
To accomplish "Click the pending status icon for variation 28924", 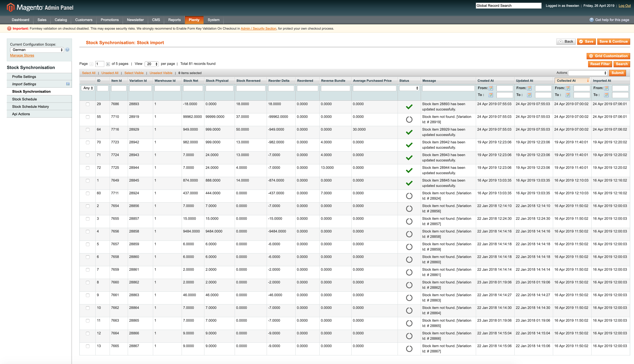I will [x=409, y=196].
